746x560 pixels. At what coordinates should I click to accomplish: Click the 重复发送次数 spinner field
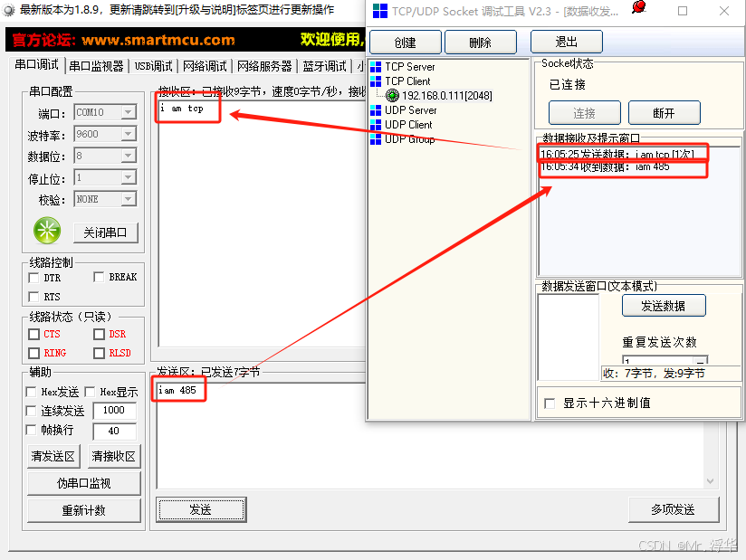click(665, 360)
